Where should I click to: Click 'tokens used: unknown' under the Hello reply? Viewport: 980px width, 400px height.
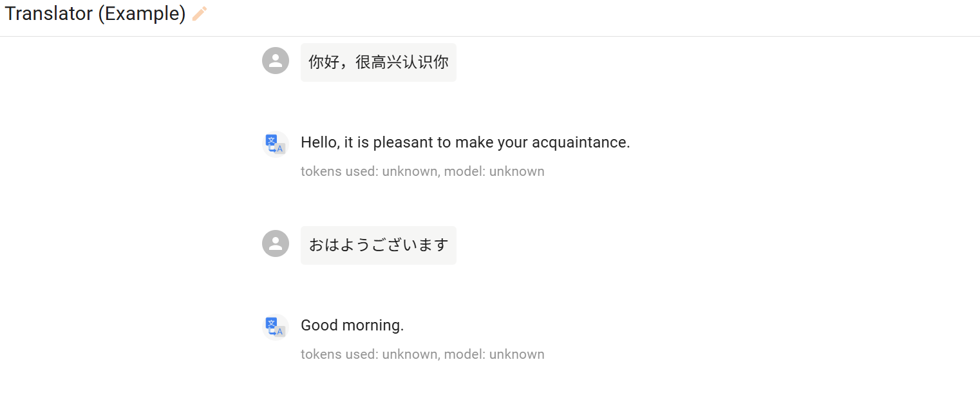[x=370, y=171]
